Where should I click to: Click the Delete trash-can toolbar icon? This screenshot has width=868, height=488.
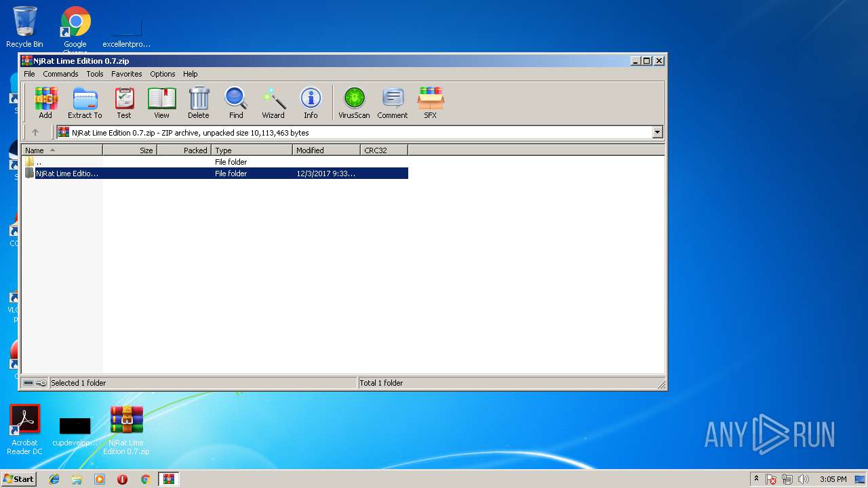(199, 103)
